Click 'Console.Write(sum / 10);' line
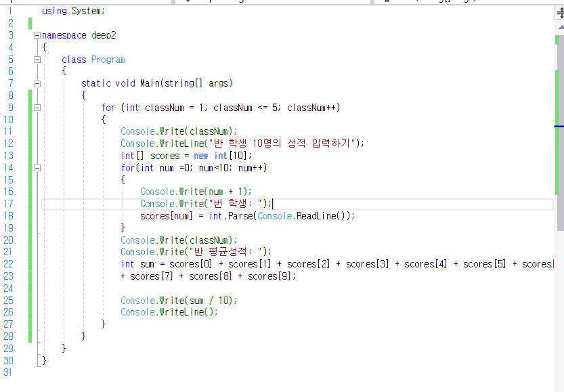The image size is (564, 392). click(179, 301)
